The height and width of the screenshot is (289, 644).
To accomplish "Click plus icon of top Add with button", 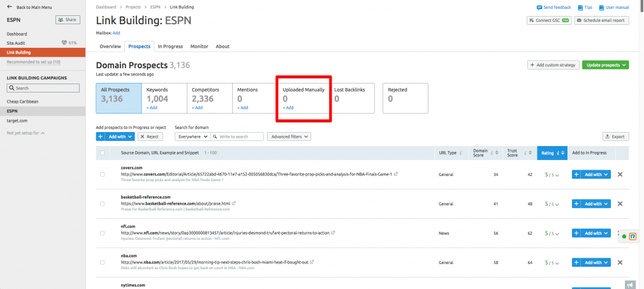I will 101,137.
